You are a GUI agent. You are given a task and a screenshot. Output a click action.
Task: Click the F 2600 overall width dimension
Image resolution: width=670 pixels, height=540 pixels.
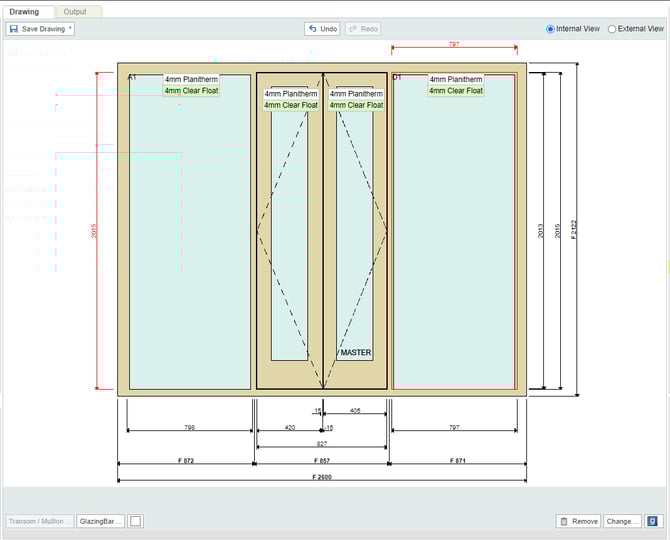pyautogui.click(x=324, y=477)
